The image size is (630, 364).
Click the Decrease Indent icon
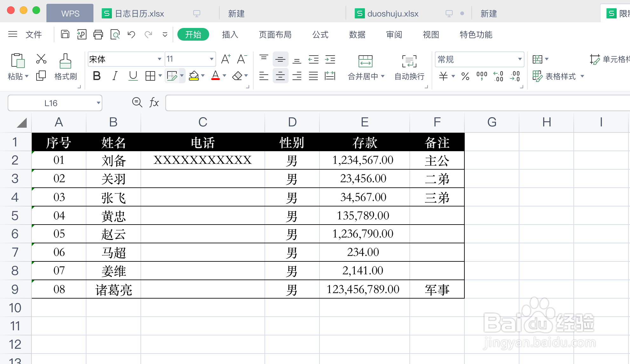[313, 59]
